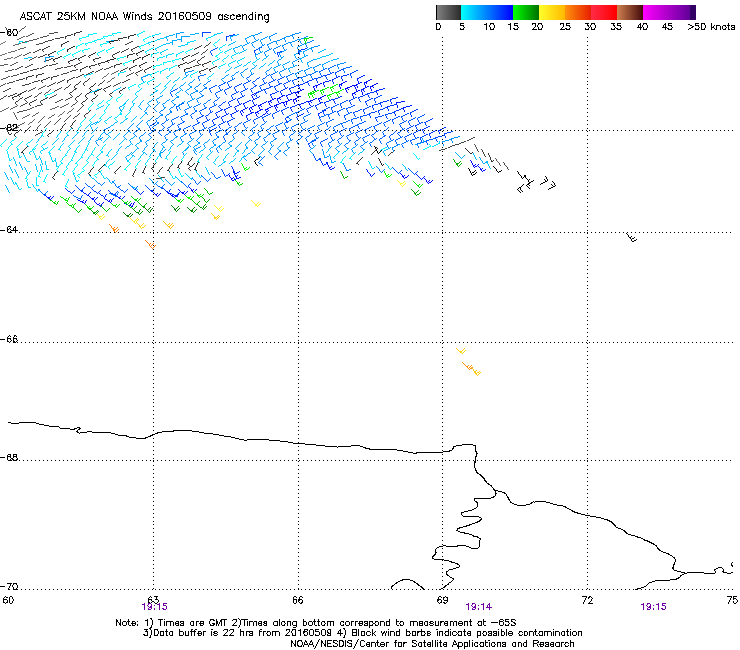Click the "30" legend tick label
The width and height of the screenshot is (740, 650).
pyautogui.click(x=590, y=27)
